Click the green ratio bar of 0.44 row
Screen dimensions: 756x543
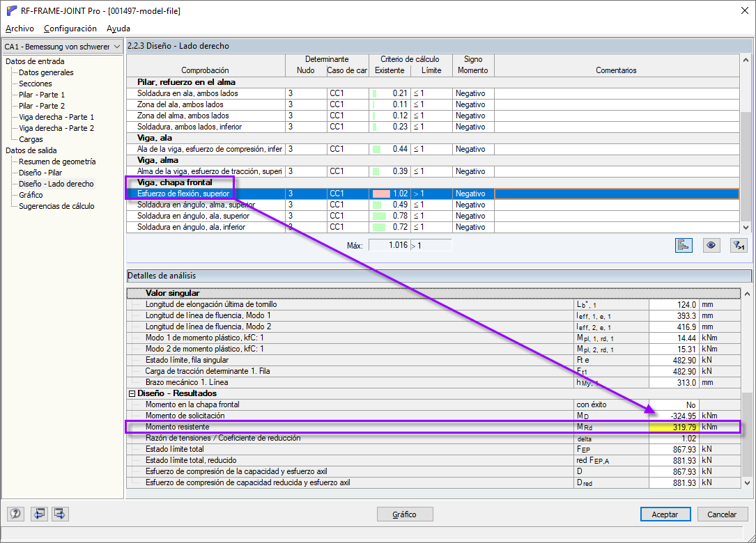[x=376, y=149]
